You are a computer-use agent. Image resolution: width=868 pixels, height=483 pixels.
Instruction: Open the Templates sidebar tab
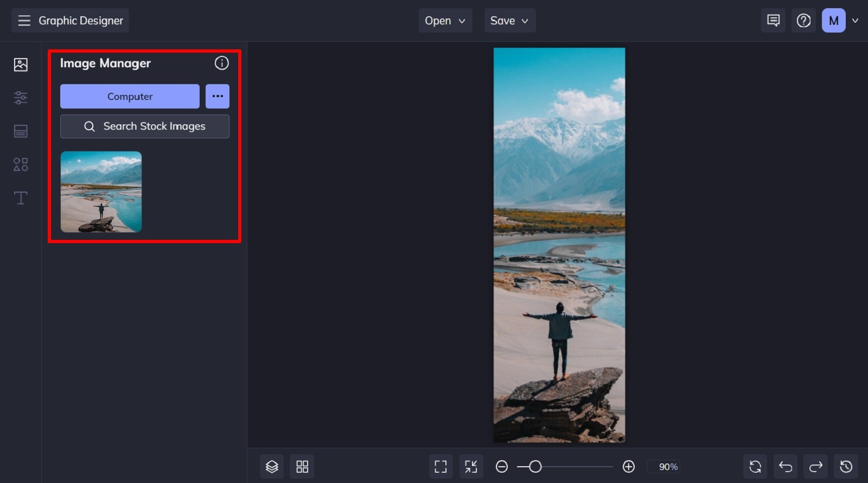coord(21,131)
